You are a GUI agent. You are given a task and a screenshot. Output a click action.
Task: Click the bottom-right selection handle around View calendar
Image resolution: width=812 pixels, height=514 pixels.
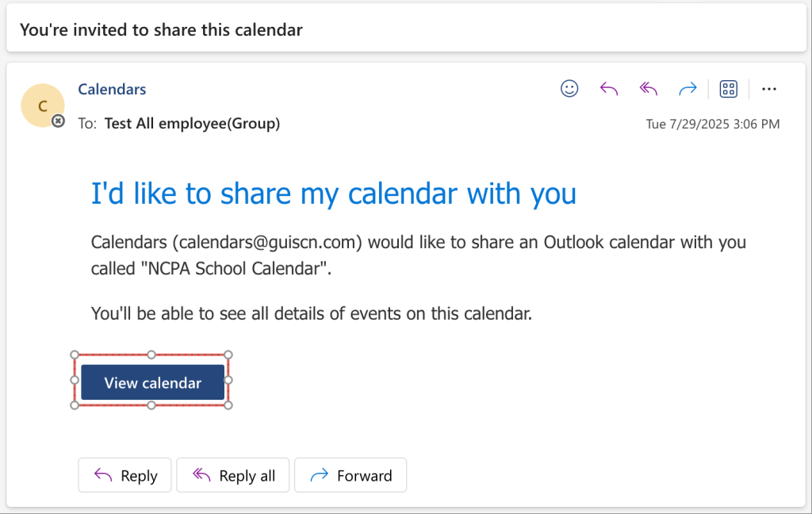[228, 405]
